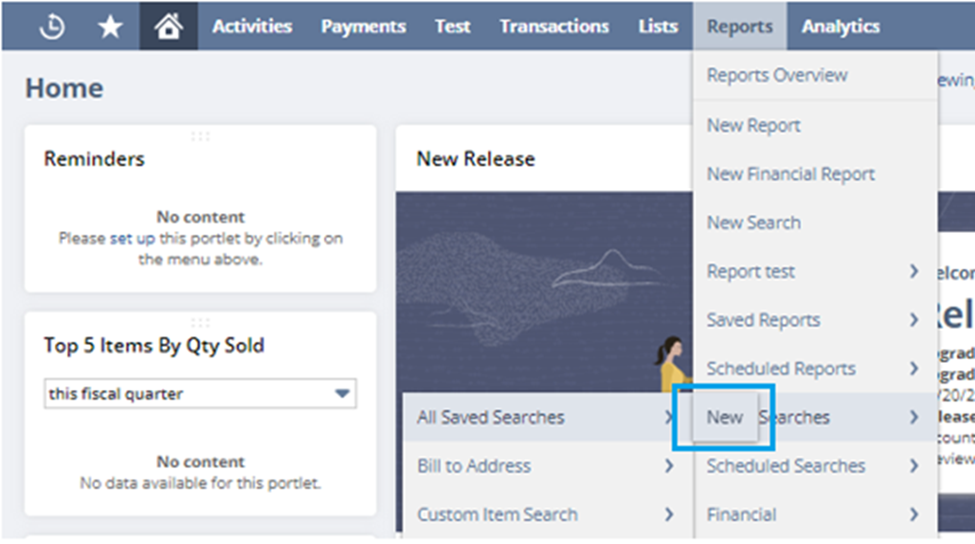The height and width of the screenshot is (544, 975).
Task: Choose New Search from Reports menu
Action: [754, 223]
